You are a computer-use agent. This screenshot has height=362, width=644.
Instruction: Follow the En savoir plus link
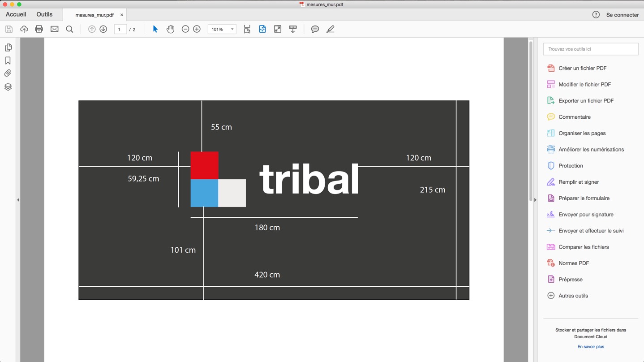(591, 347)
